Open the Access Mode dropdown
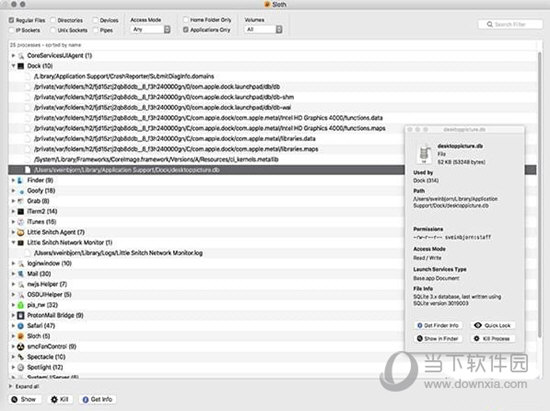 [151, 29]
